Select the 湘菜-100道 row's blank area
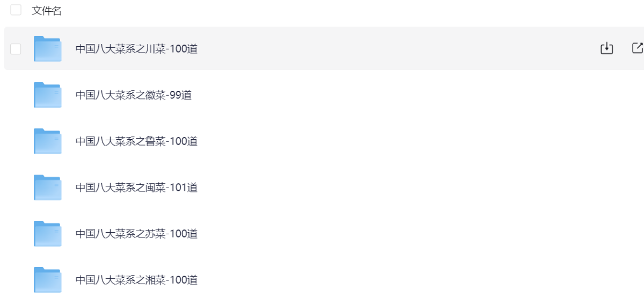 397,280
